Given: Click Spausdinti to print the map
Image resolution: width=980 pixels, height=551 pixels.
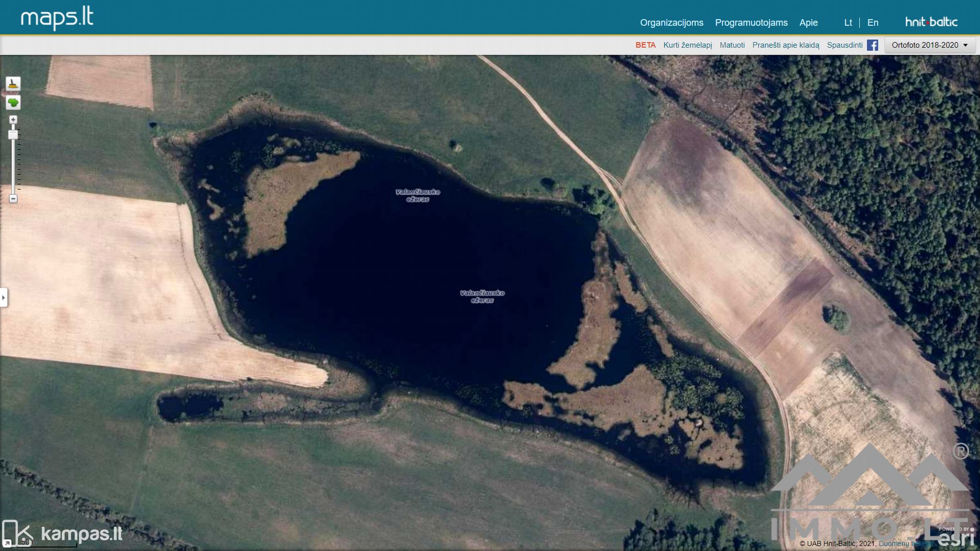Looking at the screenshot, I should [844, 45].
